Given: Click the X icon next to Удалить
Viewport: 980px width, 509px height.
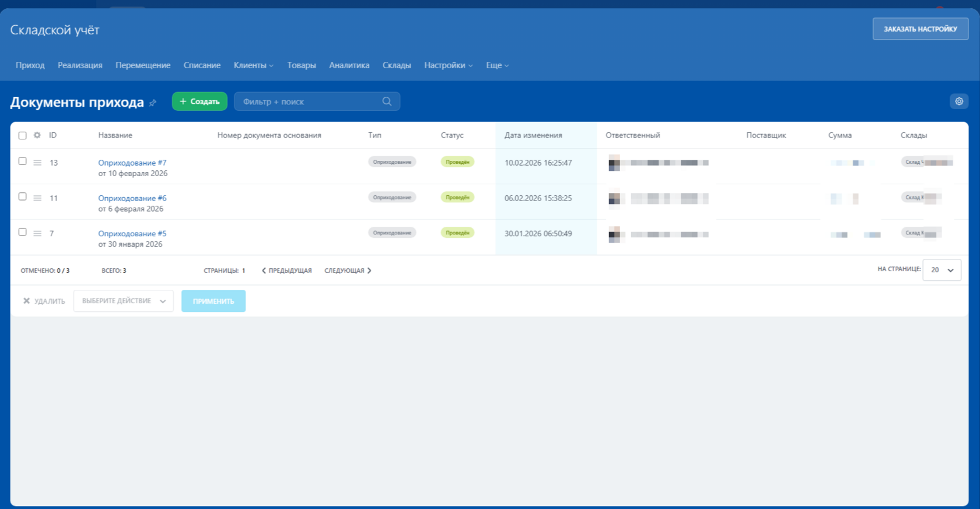Looking at the screenshot, I should (26, 301).
